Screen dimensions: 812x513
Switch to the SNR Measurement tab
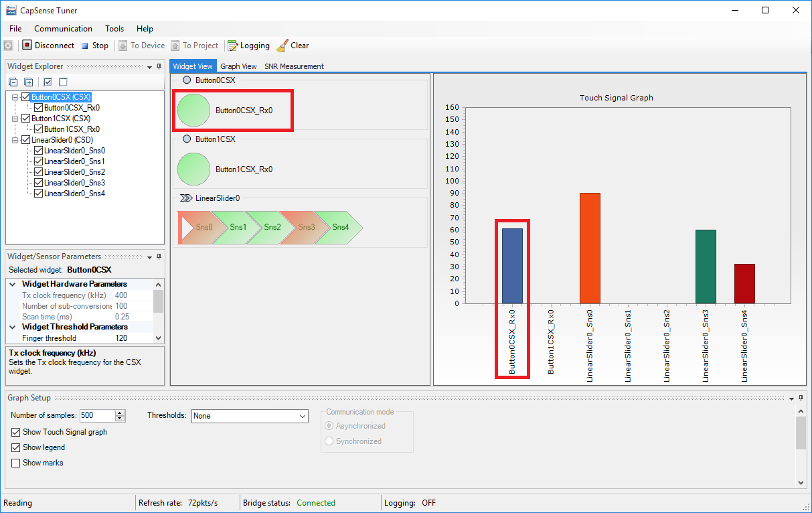point(294,66)
